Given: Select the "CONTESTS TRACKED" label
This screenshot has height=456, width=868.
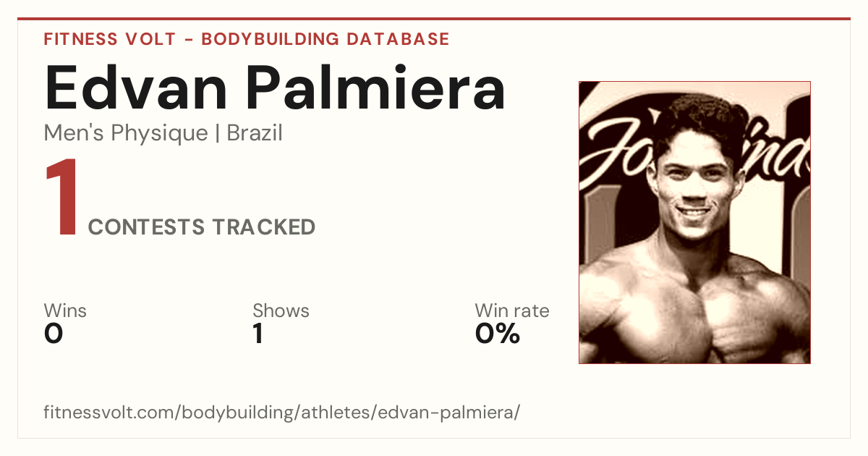Looking at the screenshot, I should tap(202, 227).
